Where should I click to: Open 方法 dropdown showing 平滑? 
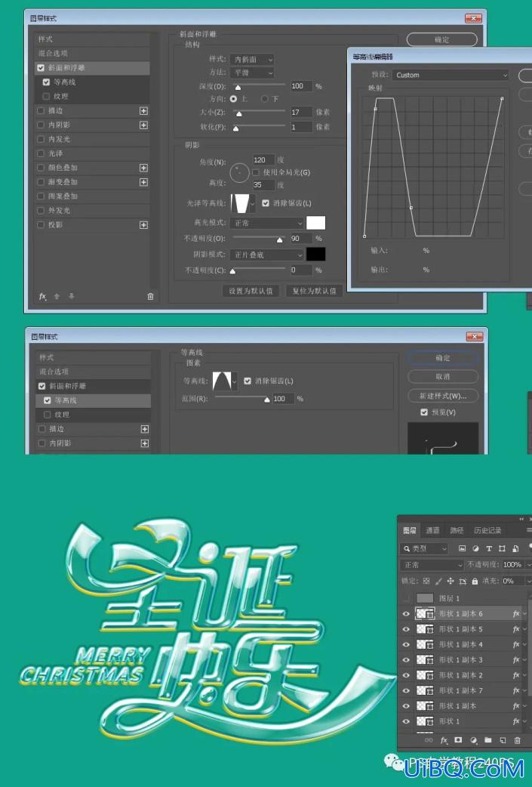pyautogui.click(x=252, y=73)
